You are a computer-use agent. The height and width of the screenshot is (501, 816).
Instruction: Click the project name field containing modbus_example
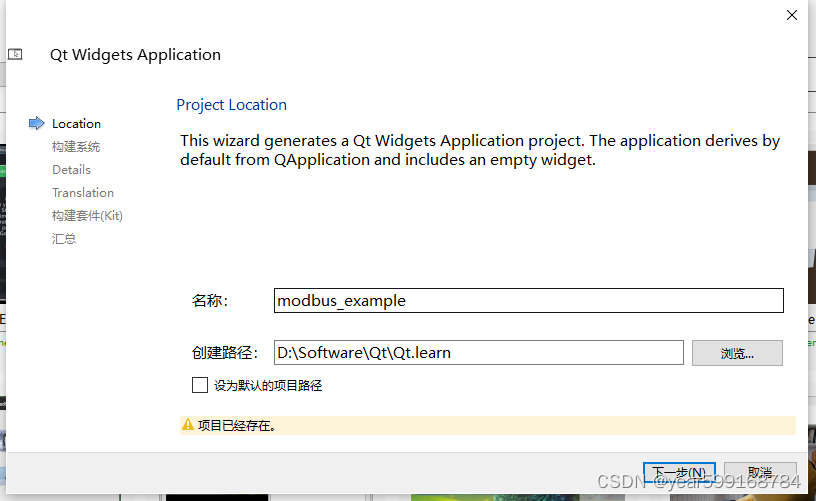[x=529, y=301]
